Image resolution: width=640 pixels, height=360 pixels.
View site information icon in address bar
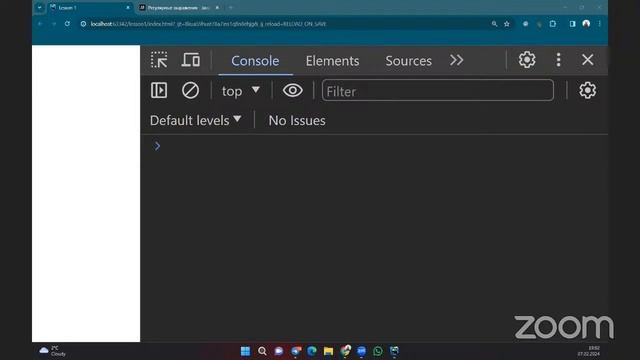(83, 24)
